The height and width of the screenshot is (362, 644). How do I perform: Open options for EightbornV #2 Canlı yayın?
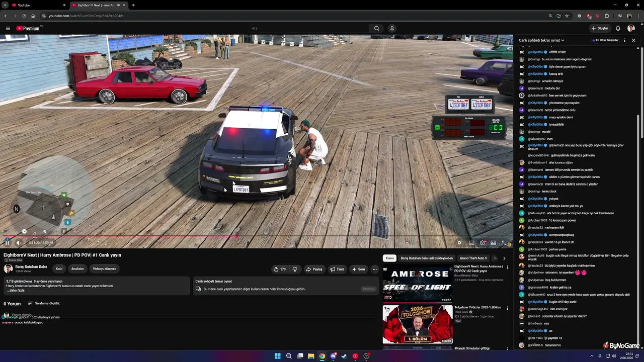click(507, 267)
